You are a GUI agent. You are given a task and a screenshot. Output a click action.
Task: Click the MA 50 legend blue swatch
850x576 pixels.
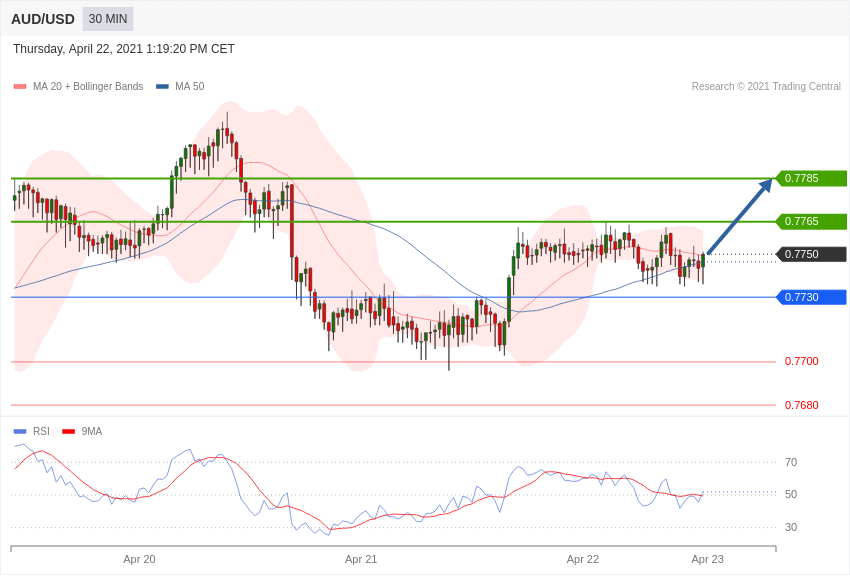[x=162, y=87]
